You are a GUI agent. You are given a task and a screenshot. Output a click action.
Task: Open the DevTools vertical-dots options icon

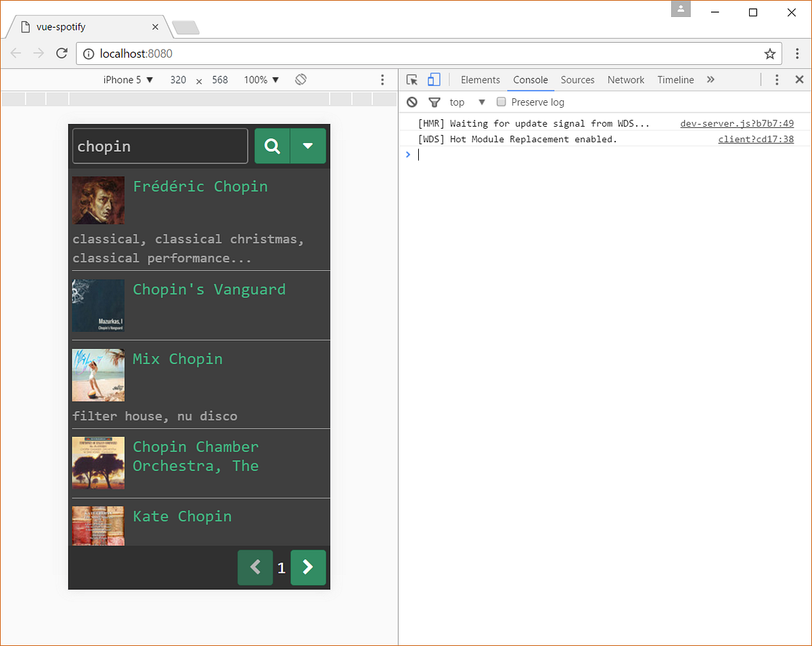click(776, 79)
